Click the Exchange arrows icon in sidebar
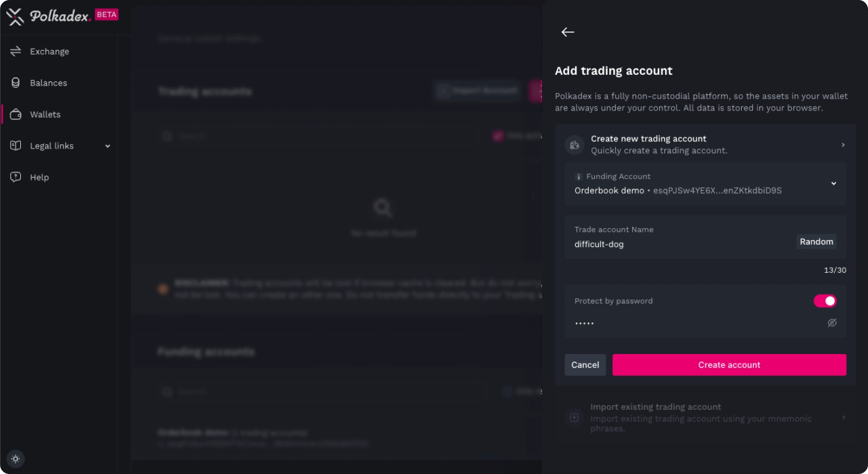The width and height of the screenshot is (868, 474). [x=15, y=52]
